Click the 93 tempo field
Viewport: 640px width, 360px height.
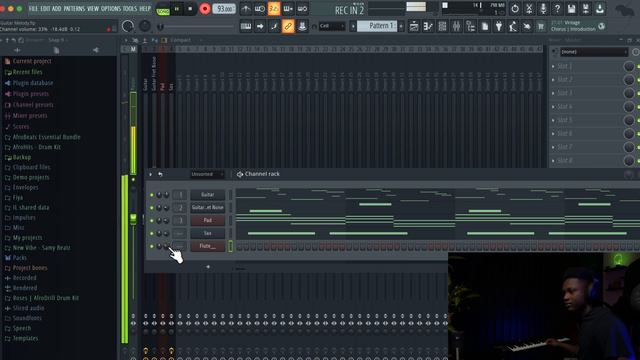click(224, 9)
